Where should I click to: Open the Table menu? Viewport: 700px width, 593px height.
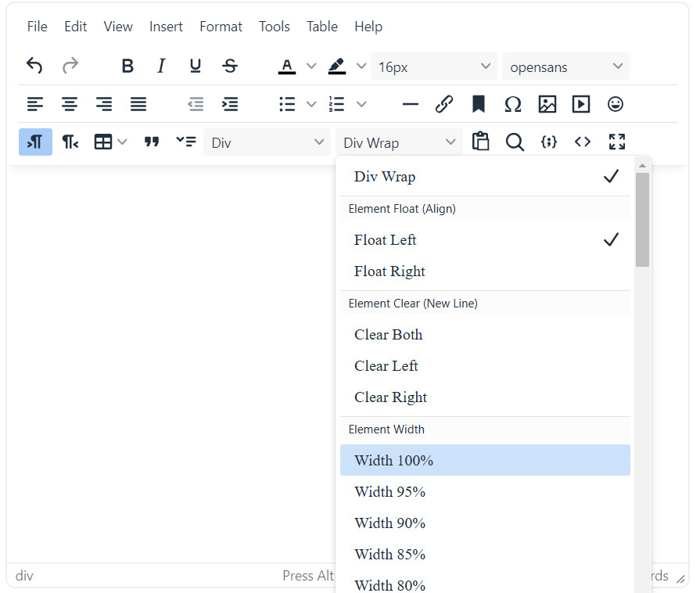321,27
